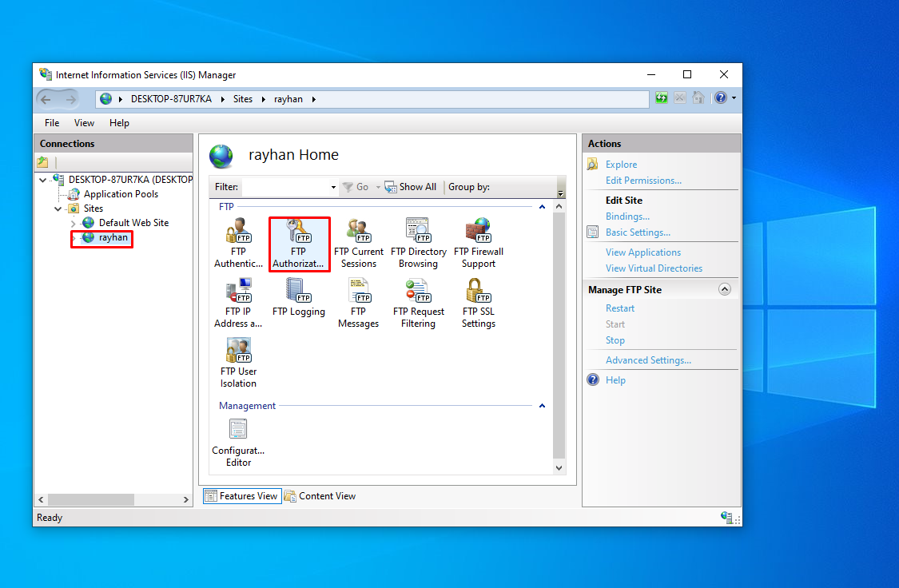Viewport: 899px width, 588px height.
Task: Open FTP Request Filtering feature
Action: [x=419, y=303]
